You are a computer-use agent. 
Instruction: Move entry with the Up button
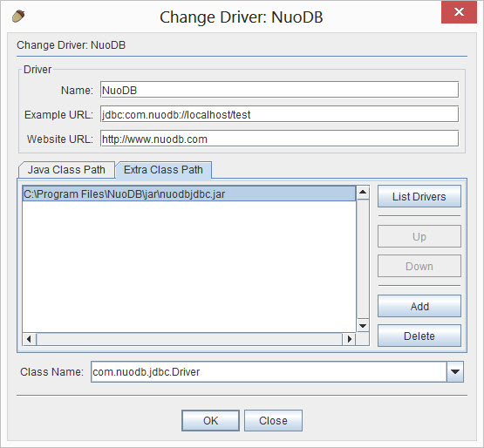pyautogui.click(x=419, y=236)
